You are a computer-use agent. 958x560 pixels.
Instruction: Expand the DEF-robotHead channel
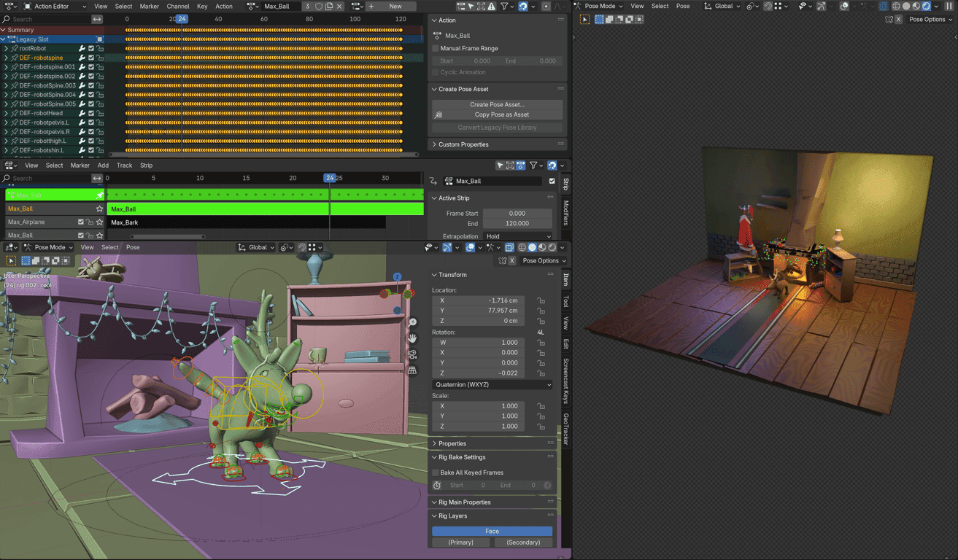pos(6,113)
